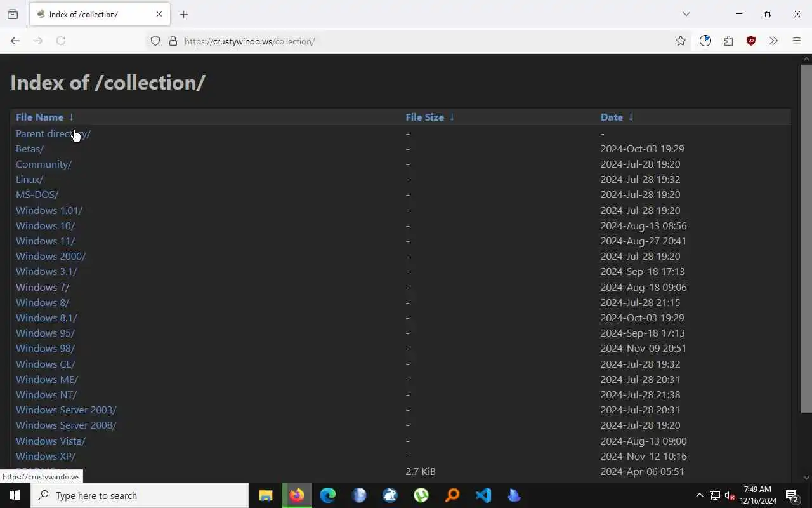The image size is (812, 508).
Task: Open the Windows CE/ folder
Action: coord(46,364)
